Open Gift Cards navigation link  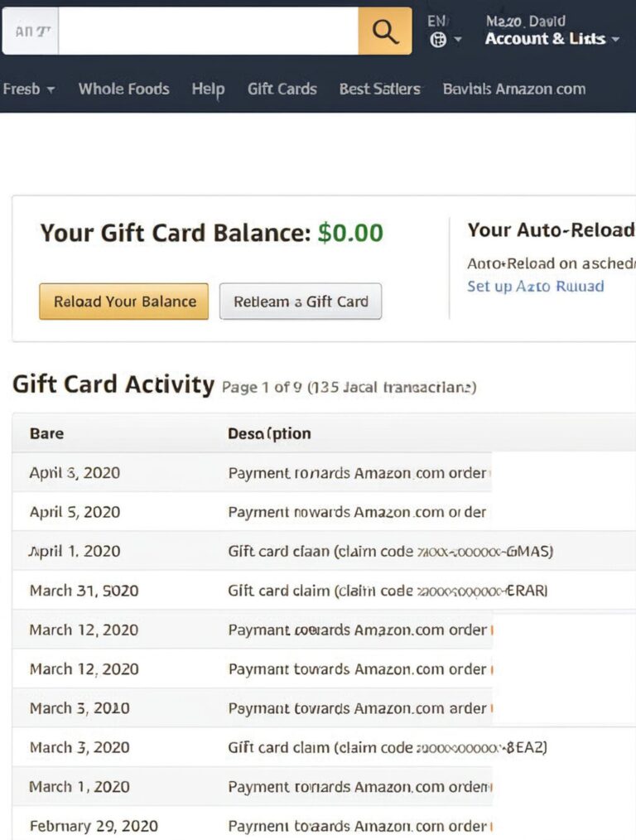pos(282,89)
